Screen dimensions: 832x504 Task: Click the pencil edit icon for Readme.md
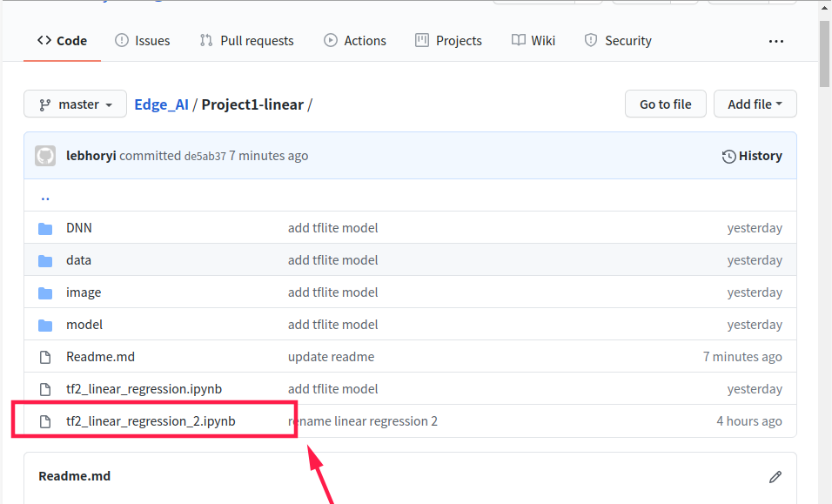click(x=775, y=476)
